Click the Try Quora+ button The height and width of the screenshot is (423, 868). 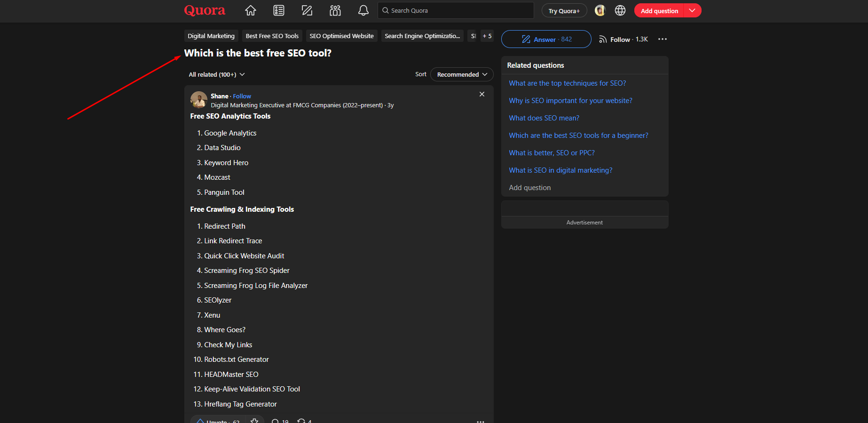coord(564,11)
